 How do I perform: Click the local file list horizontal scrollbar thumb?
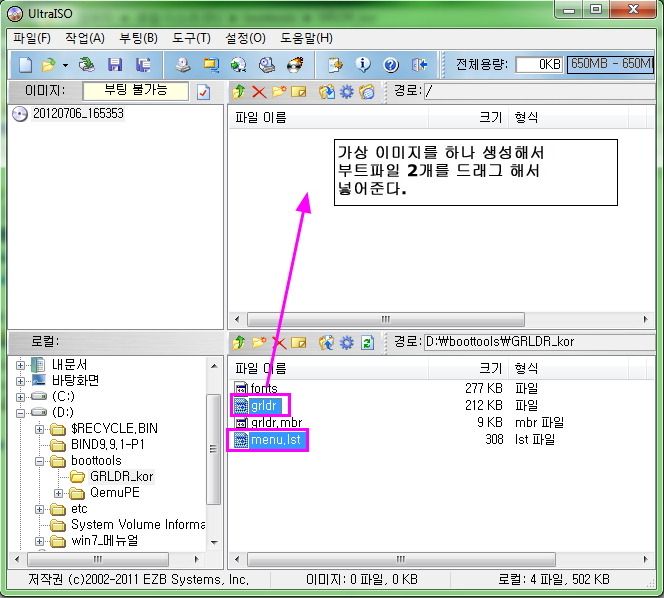tap(401, 559)
